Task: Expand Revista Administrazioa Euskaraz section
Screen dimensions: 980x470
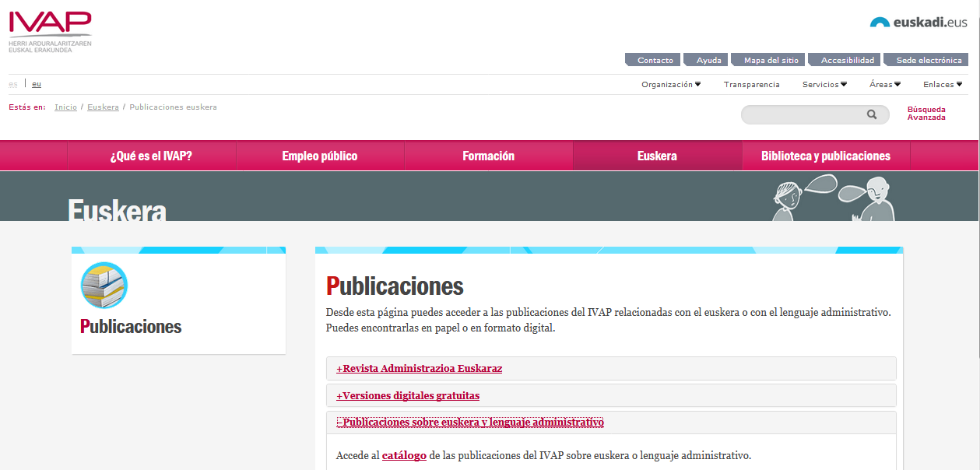Action: [419, 369]
